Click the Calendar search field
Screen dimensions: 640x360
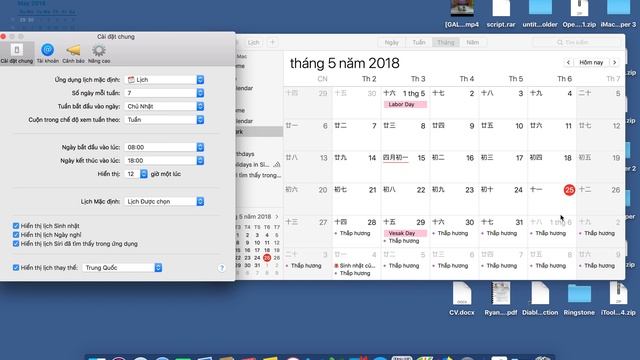[x=577, y=42]
